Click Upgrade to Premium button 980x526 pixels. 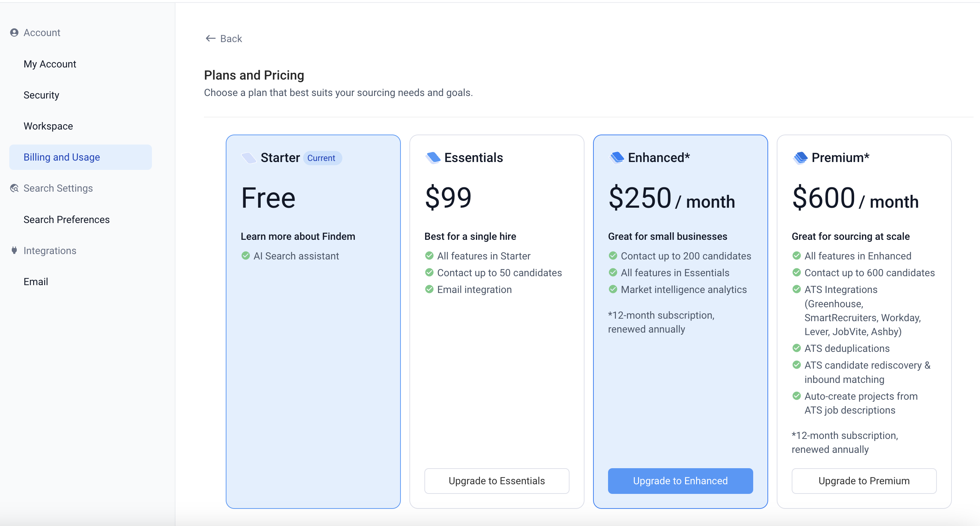pyautogui.click(x=864, y=481)
